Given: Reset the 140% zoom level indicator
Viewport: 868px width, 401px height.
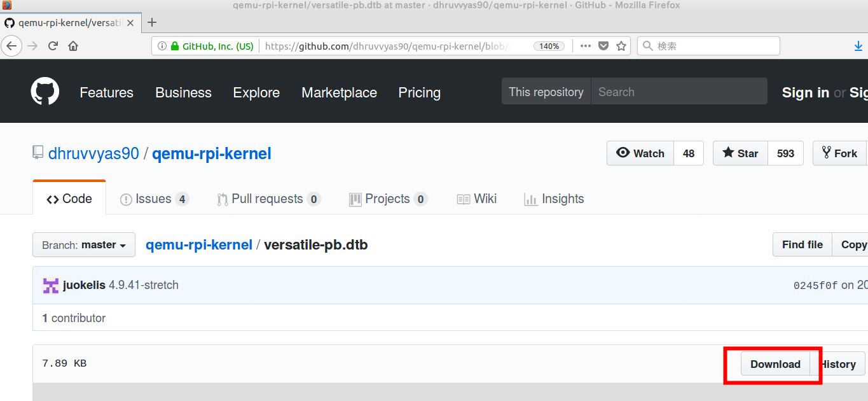Looking at the screenshot, I should [549, 46].
